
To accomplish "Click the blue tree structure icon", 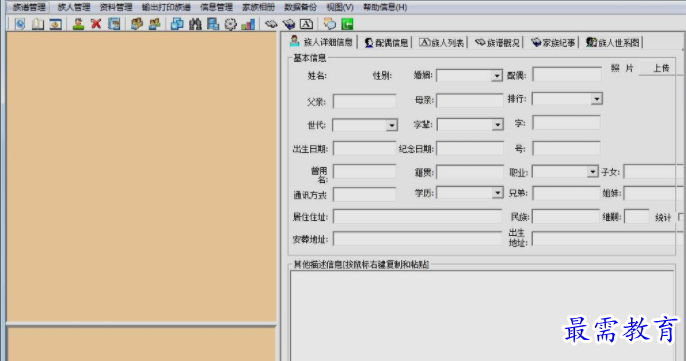I will point(213,24).
